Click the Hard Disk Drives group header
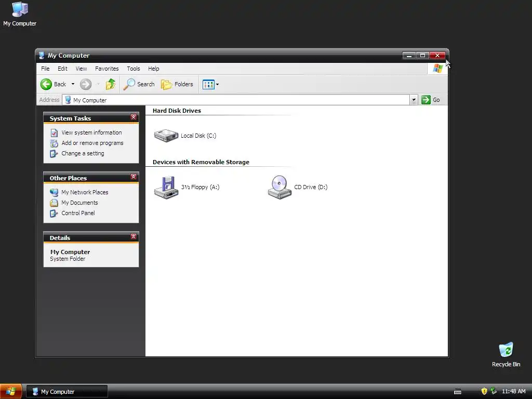This screenshot has width=532, height=399. coord(177,111)
